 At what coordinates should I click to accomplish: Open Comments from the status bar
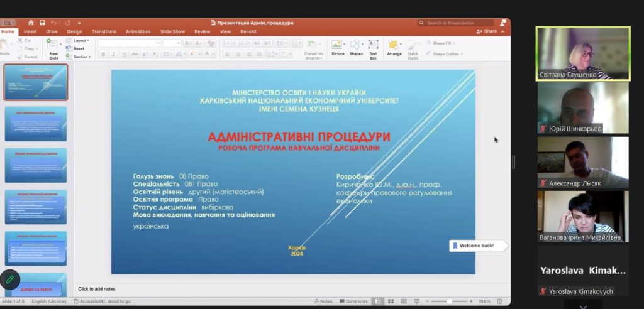(x=353, y=301)
